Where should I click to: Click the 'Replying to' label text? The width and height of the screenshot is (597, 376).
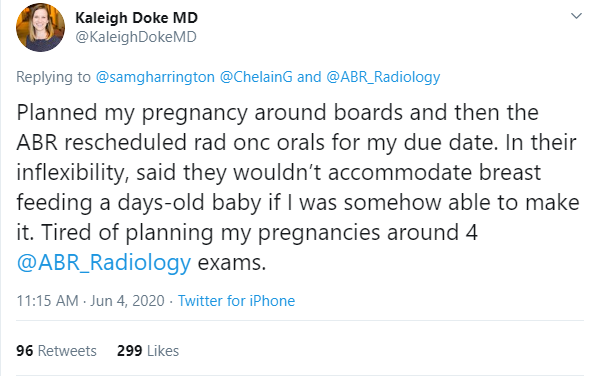[53, 77]
